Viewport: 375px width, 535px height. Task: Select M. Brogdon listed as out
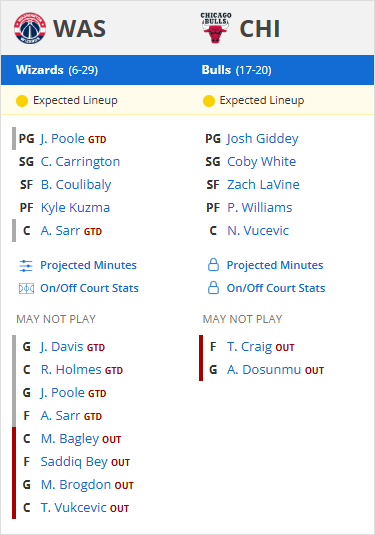pyautogui.click(x=76, y=485)
